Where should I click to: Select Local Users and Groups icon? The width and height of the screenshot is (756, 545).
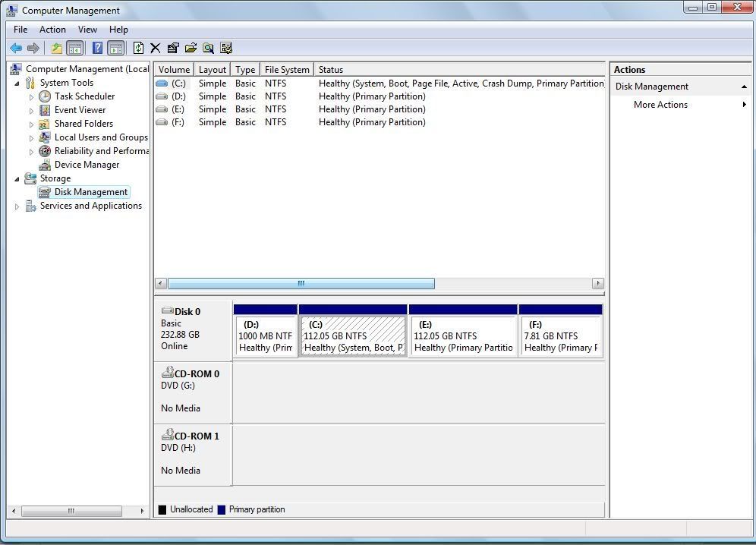click(x=45, y=137)
